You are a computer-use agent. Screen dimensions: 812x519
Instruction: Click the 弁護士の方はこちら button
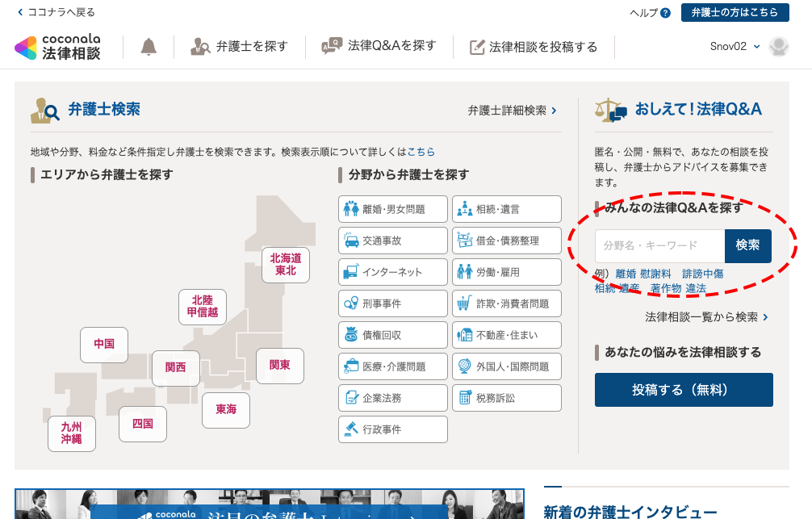735,12
